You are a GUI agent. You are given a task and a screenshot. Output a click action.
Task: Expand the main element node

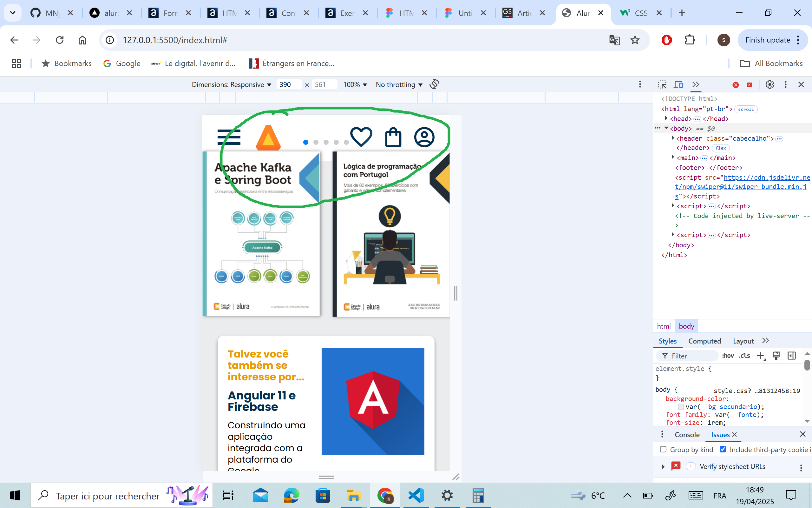click(673, 157)
